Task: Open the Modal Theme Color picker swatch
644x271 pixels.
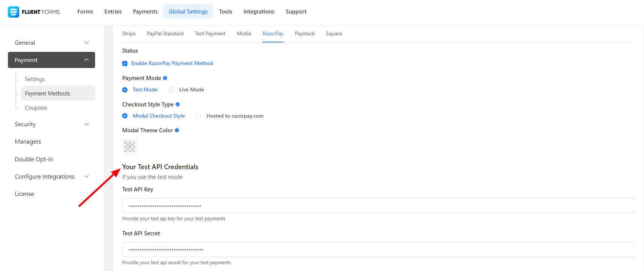Action: (130, 147)
